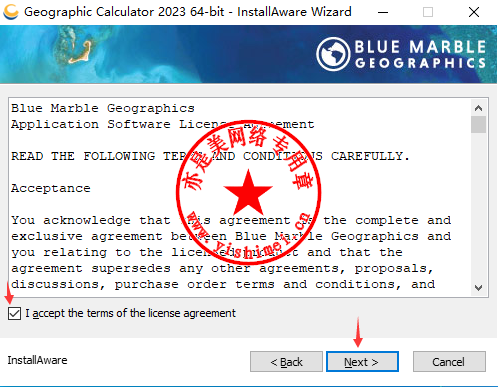Click the 'Blue Marble Geographics' license heading

pos(103,108)
